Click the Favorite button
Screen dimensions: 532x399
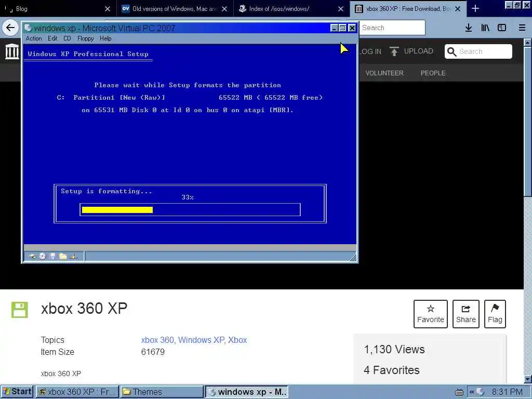pyautogui.click(x=431, y=314)
